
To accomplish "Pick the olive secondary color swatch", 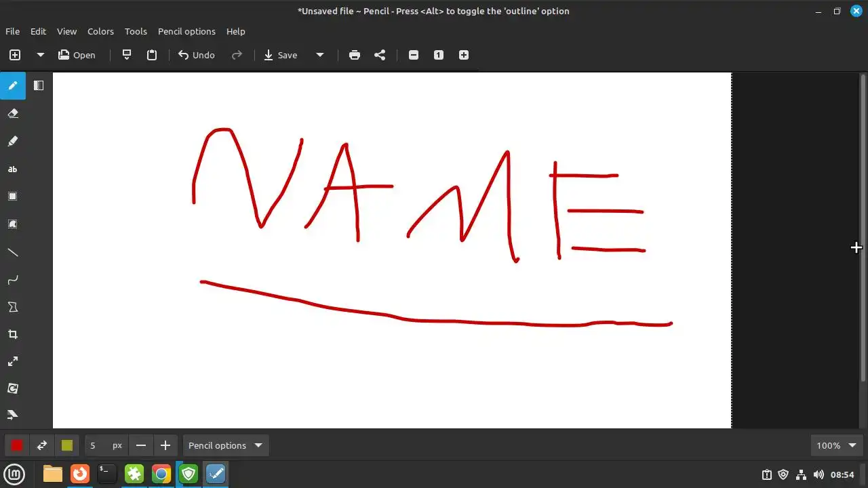I will tap(66, 445).
